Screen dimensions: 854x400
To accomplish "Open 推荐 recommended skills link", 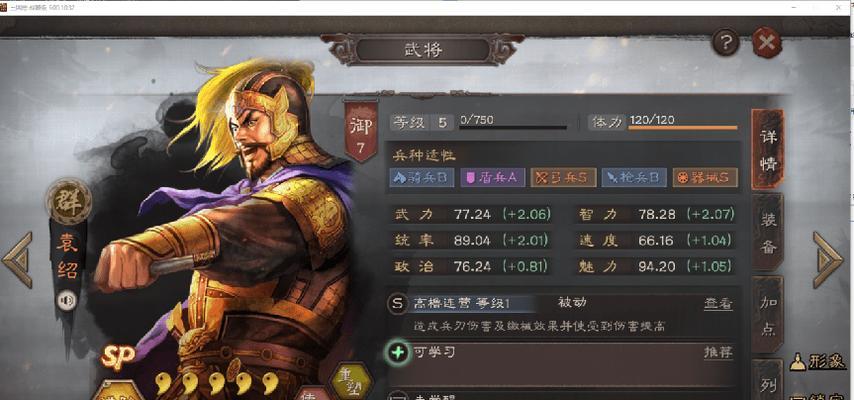I will [x=718, y=352].
